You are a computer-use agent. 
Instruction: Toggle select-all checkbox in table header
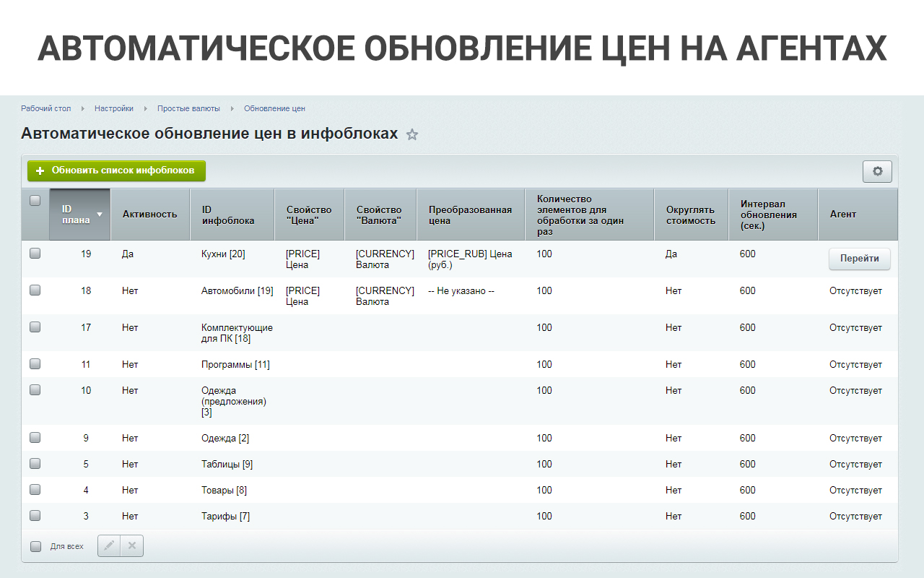(35, 201)
